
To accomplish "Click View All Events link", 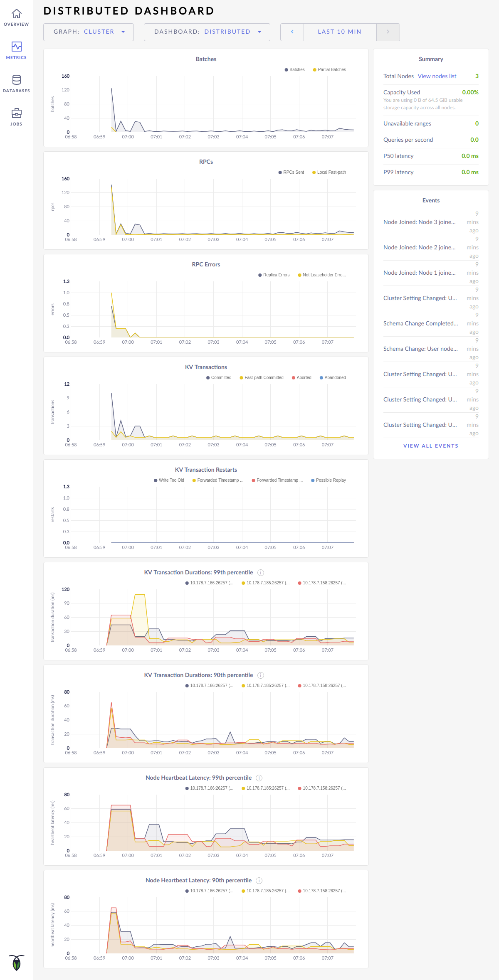I will 431,446.
